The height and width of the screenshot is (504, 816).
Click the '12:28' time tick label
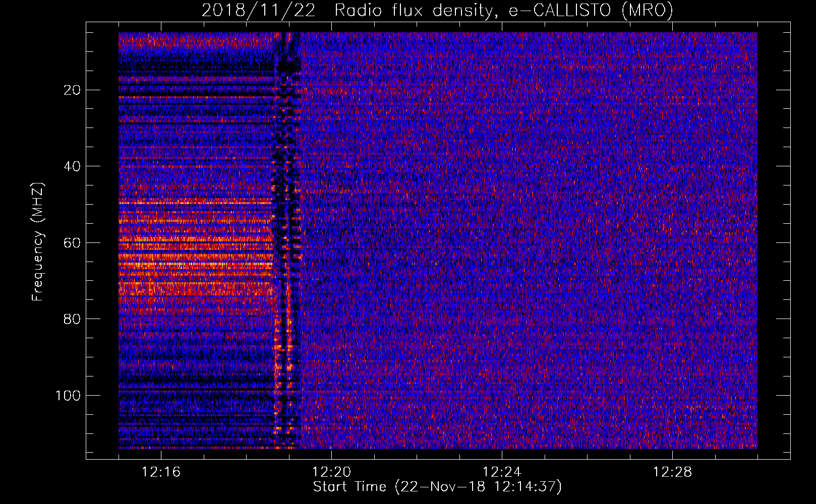coord(672,472)
